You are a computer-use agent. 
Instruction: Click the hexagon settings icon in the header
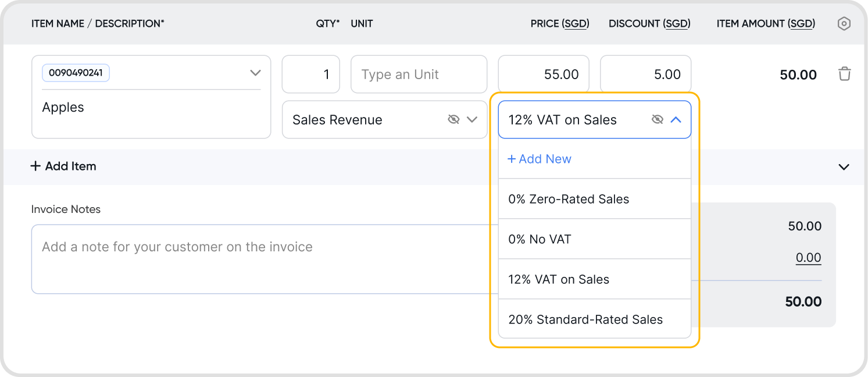pyautogui.click(x=844, y=24)
